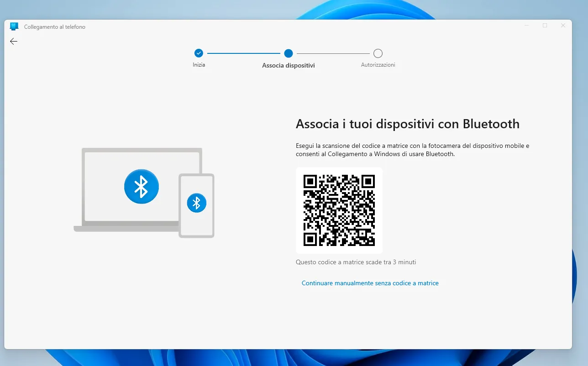Select the Autorizzazioni step label

point(378,64)
